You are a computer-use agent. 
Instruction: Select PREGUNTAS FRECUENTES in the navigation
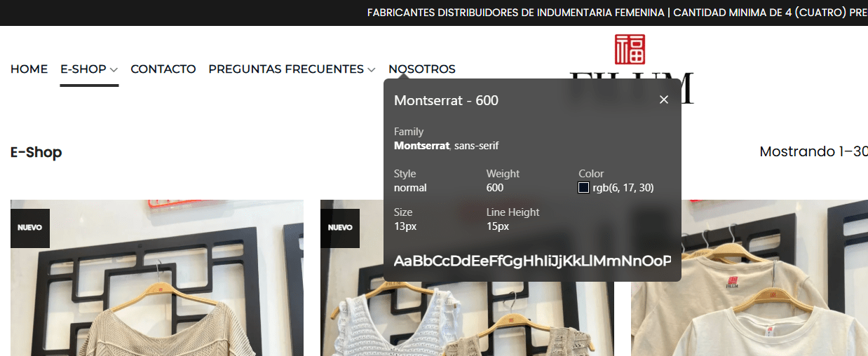(286, 69)
